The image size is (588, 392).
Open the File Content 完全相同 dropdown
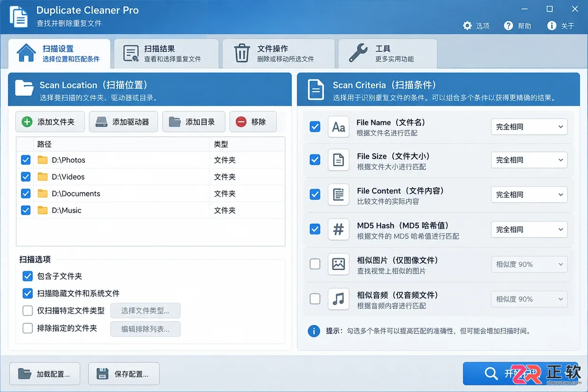[x=529, y=194]
